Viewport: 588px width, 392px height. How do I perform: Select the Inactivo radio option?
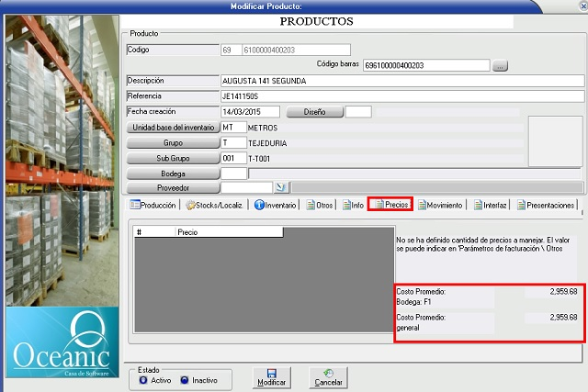[x=185, y=378]
